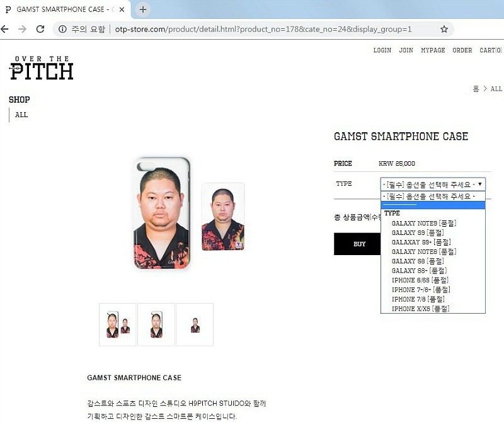Click the GAMST SMARTPHONE CASE product title
This screenshot has width=504, height=422.
click(x=401, y=137)
